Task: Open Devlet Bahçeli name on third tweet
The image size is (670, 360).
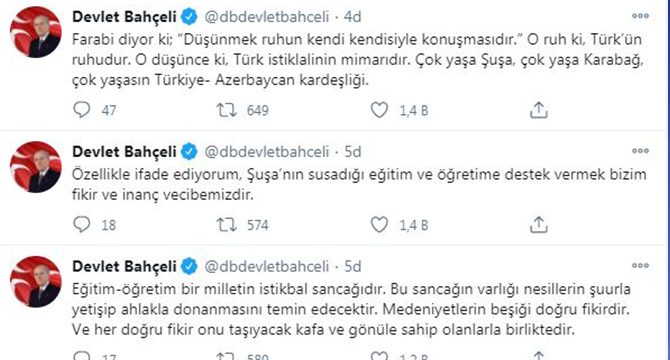Action: 124,266
